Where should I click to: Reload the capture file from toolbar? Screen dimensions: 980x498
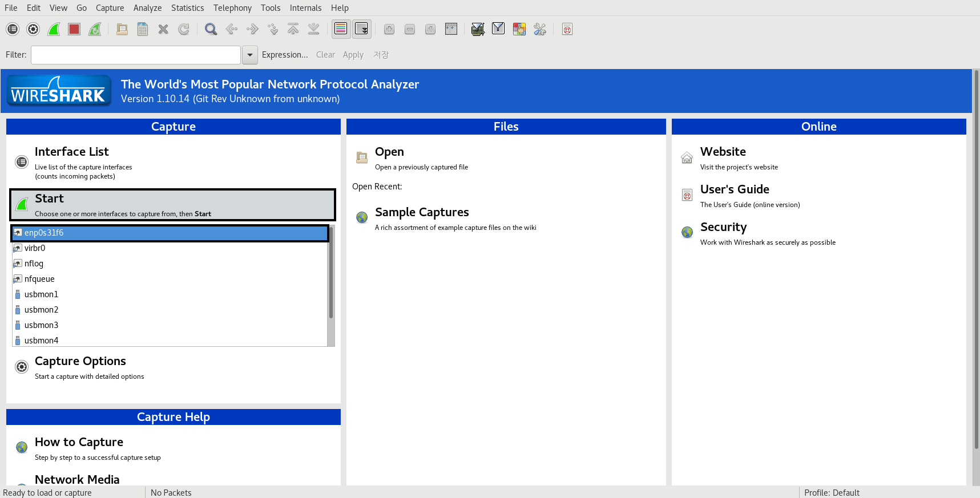(x=184, y=29)
